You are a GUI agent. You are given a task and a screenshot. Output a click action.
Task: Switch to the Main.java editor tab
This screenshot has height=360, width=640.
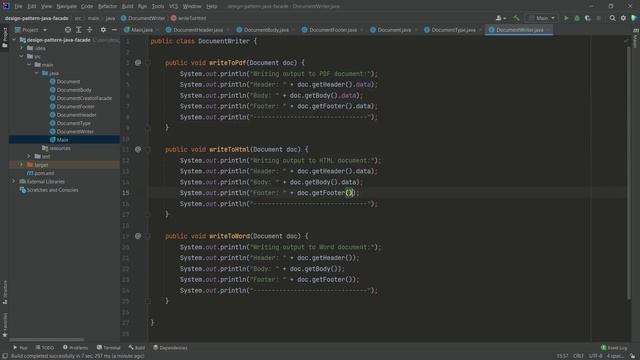[x=142, y=30]
